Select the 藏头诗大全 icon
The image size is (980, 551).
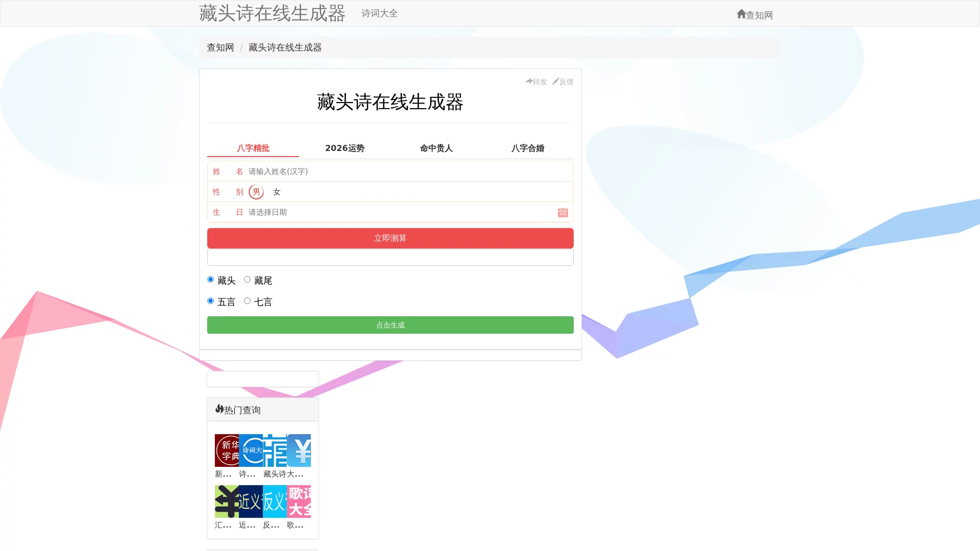274,450
